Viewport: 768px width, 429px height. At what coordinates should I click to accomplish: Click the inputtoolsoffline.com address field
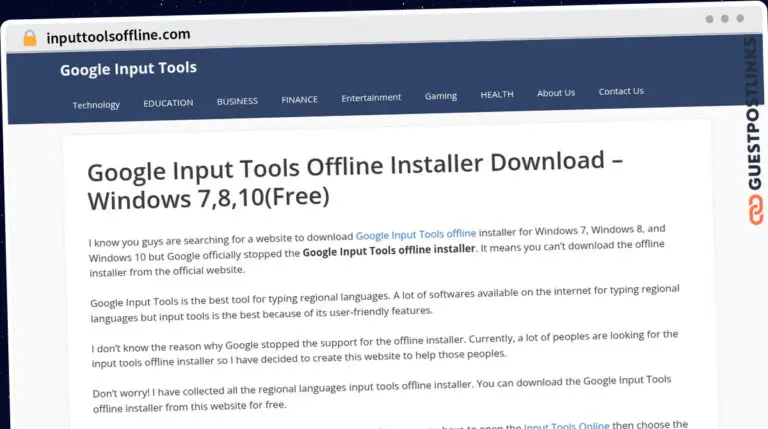tap(118, 35)
